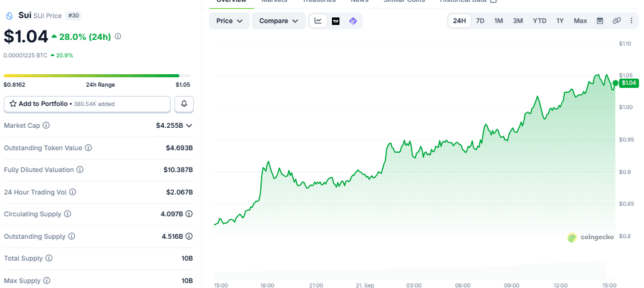Click the #30 rank badge
Image resolution: width=644 pixels, height=288 pixels.
[73, 16]
